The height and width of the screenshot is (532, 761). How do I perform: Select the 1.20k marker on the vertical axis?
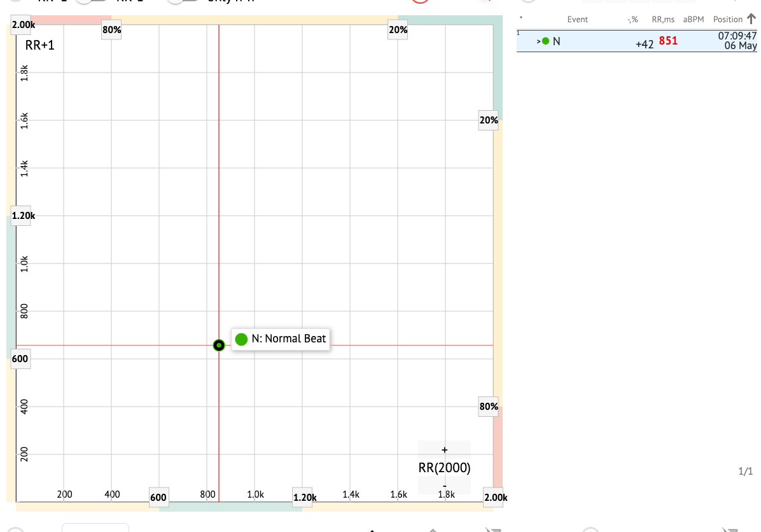(x=24, y=216)
